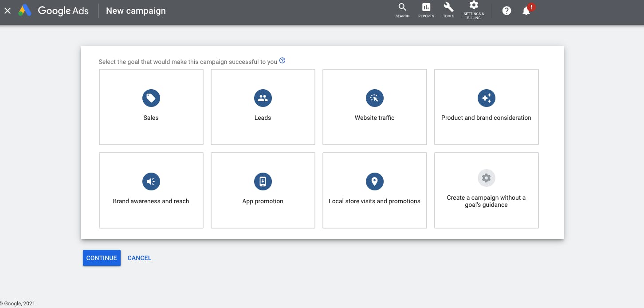Open the Search tool in the header

(x=402, y=10)
